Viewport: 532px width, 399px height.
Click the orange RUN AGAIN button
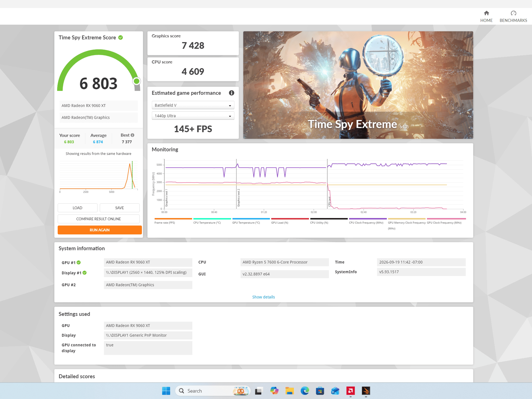click(100, 230)
